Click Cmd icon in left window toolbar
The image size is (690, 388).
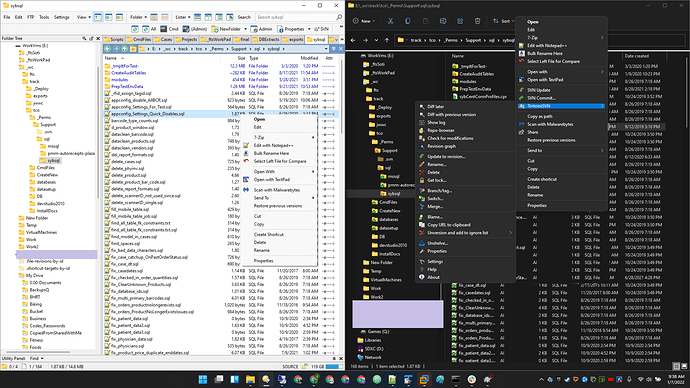coord(169,29)
